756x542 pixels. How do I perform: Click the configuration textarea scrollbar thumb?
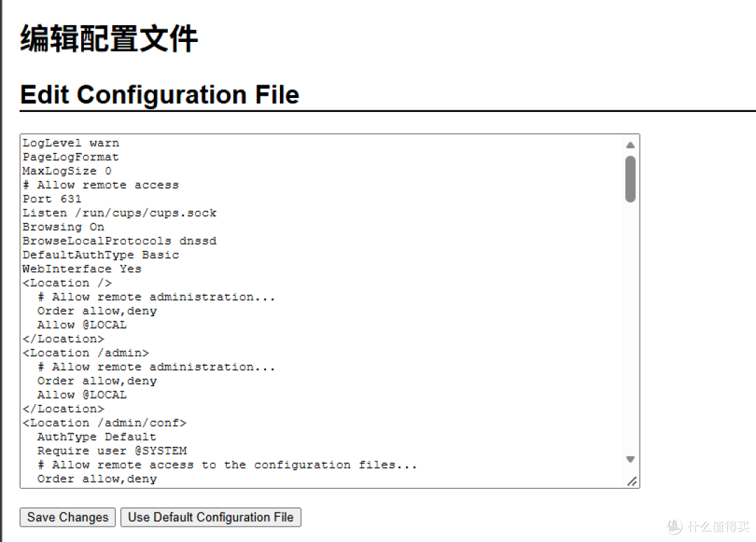tap(630, 179)
